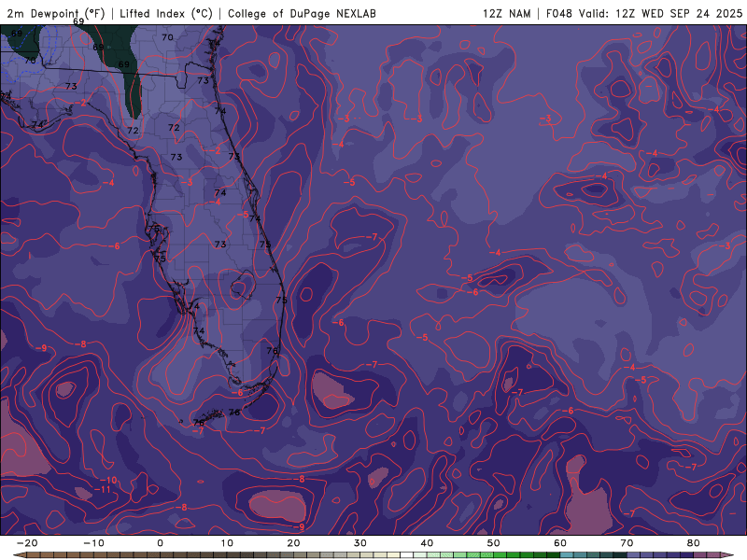Click the 80 value on the color scale

pyautogui.click(x=694, y=543)
